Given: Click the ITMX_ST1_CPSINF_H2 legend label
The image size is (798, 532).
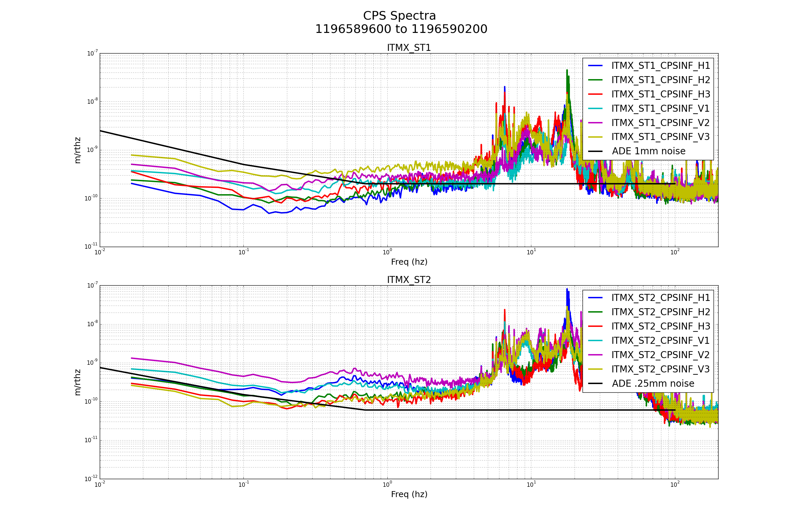Looking at the screenshot, I should coord(660,80).
